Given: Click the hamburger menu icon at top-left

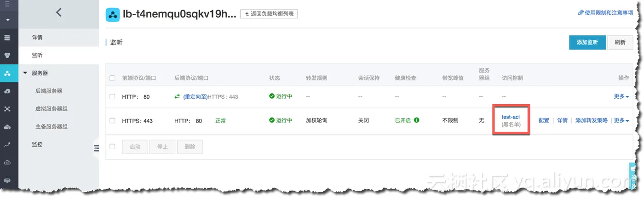Looking at the screenshot, I should [7, 4].
